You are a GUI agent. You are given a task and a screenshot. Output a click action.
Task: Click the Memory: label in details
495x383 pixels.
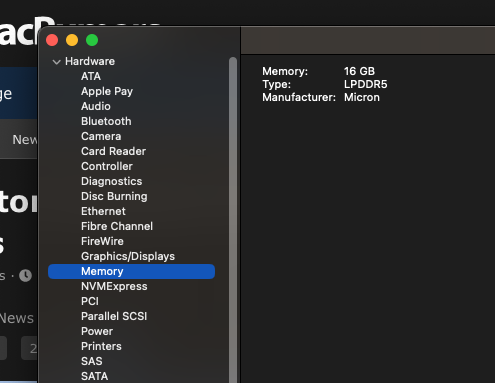tap(285, 71)
